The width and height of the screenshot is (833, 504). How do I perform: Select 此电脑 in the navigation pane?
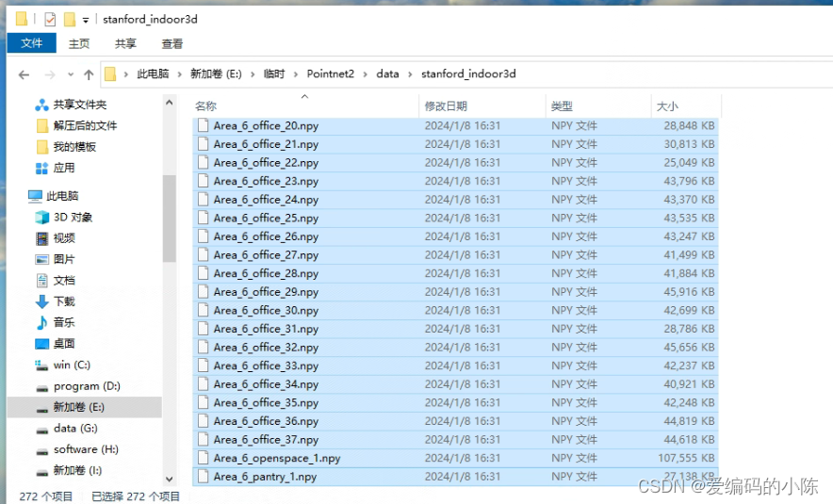(x=62, y=196)
